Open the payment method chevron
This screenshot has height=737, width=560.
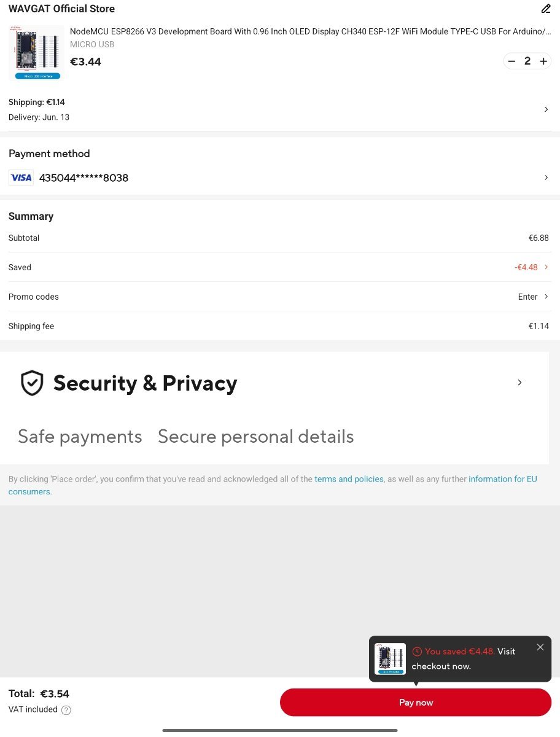(546, 177)
